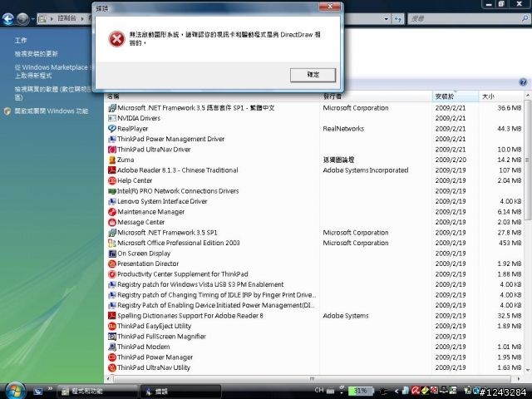Close the error dialog with X button
532x399 pixels.
coord(330,7)
